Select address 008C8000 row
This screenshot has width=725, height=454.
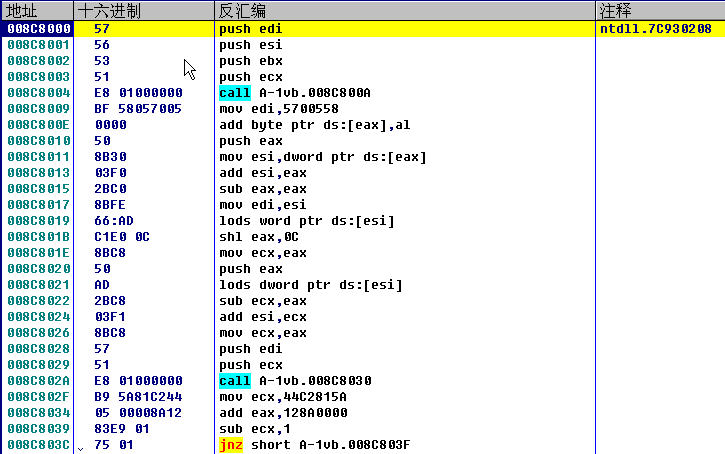click(362, 29)
